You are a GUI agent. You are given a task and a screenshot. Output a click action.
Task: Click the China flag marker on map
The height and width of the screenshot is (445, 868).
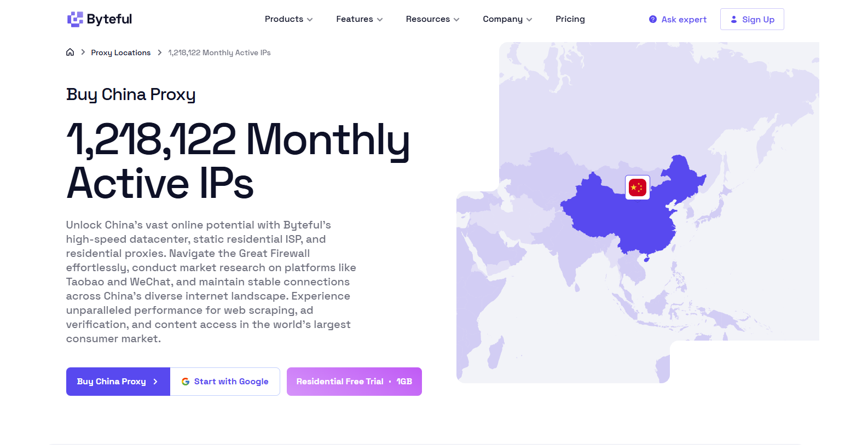point(638,188)
